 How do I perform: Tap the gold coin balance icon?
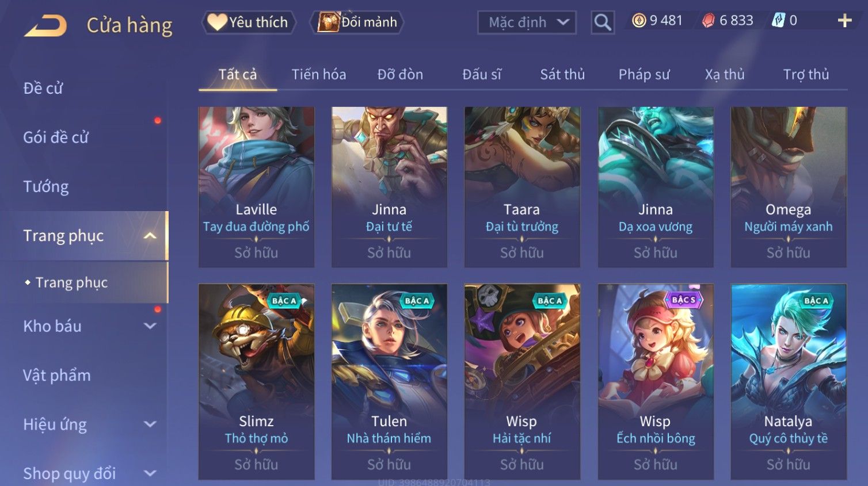[639, 21]
